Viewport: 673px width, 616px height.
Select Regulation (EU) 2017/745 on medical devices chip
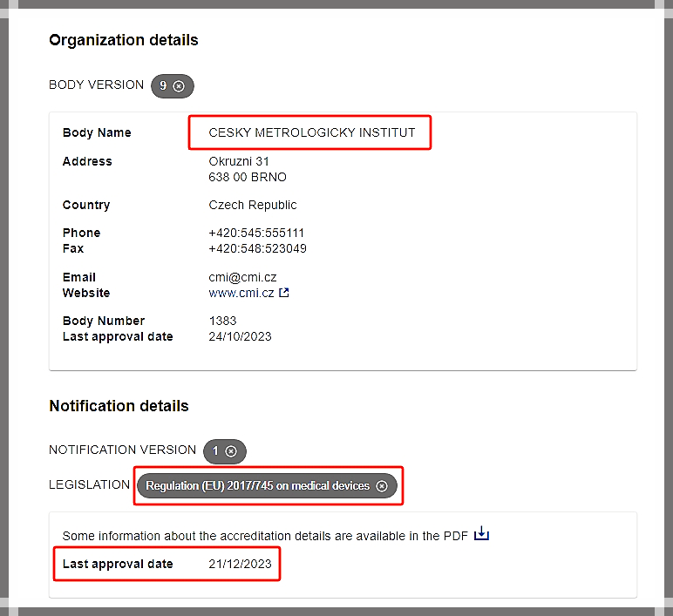(267, 486)
